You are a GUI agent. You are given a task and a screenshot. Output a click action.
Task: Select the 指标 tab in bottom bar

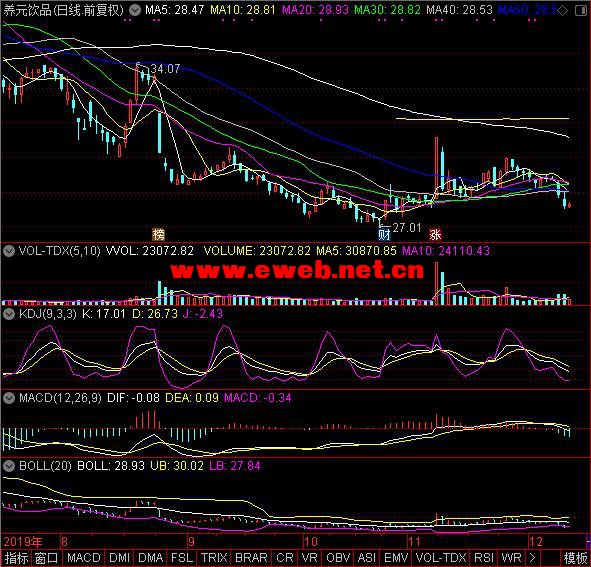[16, 558]
